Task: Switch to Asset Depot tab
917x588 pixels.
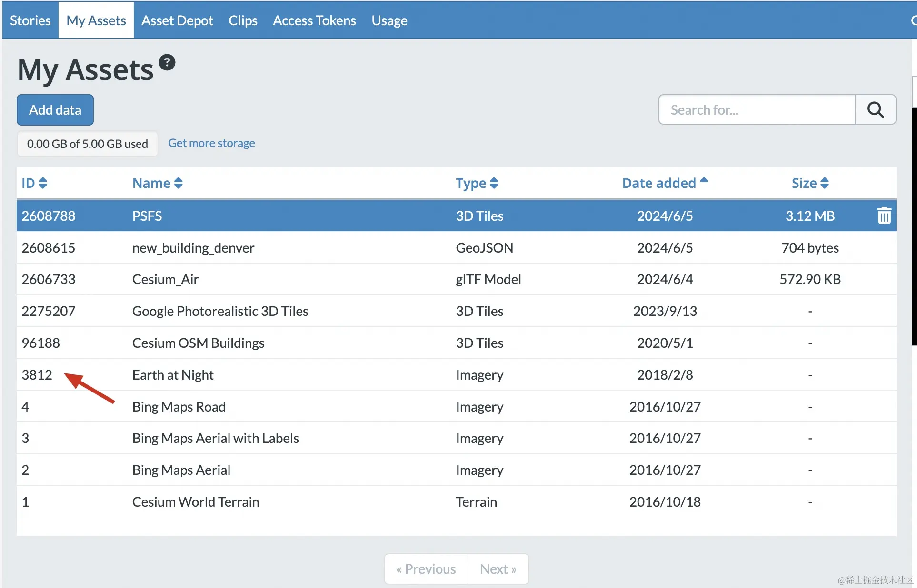Action: click(177, 20)
